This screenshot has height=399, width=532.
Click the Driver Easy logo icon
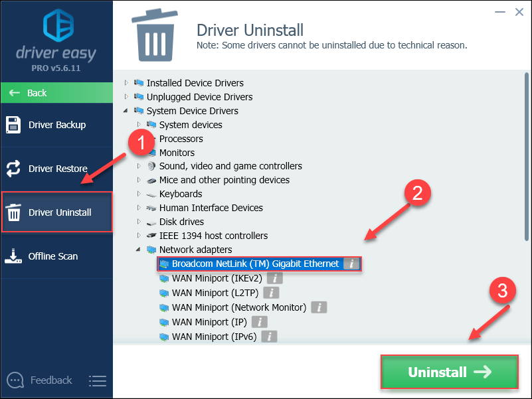coord(58,25)
